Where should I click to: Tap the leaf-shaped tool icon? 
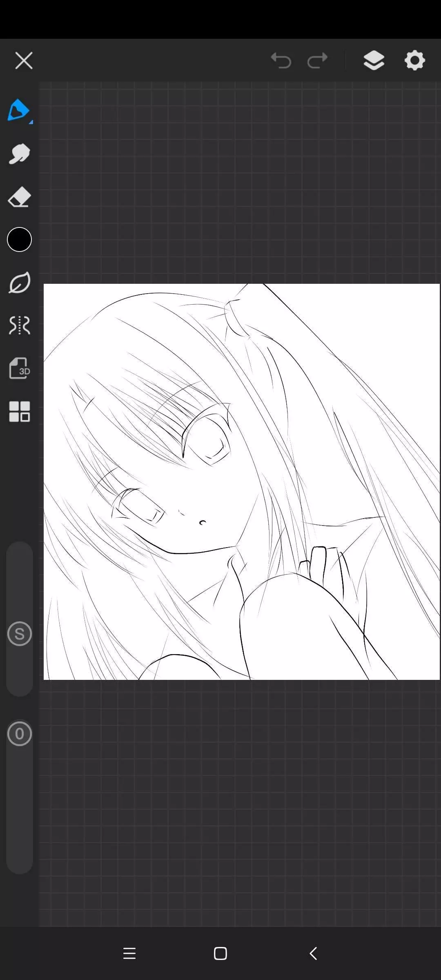[19, 283]
